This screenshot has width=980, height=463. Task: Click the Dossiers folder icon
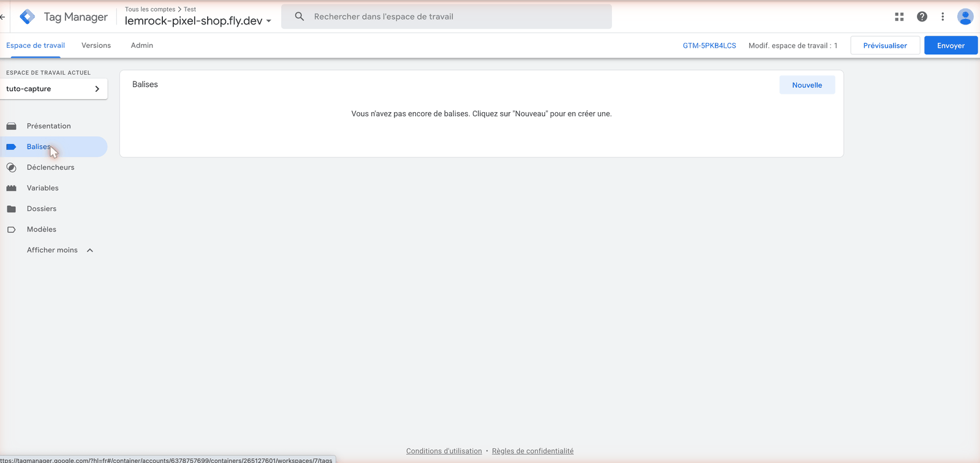[11, 209]
